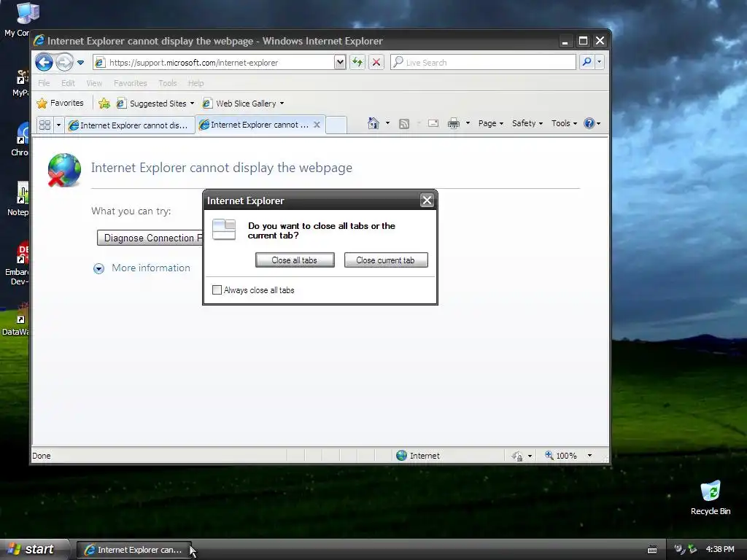Screen dimensions: 747x560
Task: Open a new blank tab
Action: [336, 125]
